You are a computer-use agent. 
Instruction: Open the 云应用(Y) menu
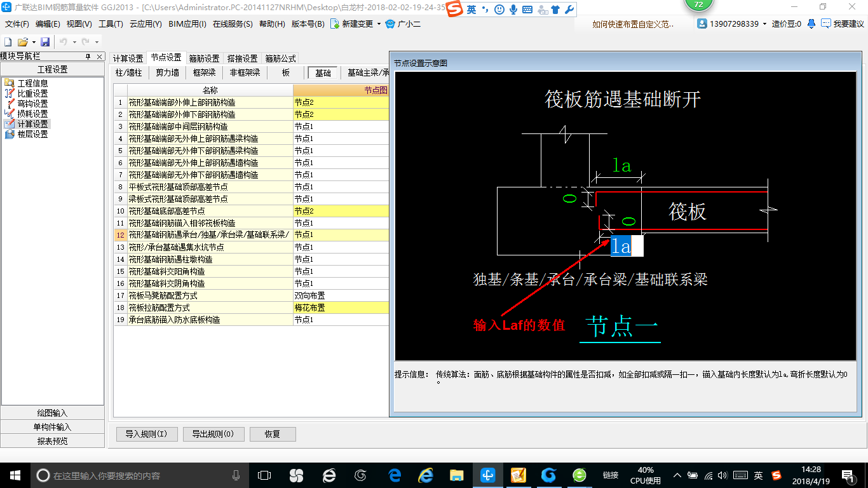coord(146,24)
